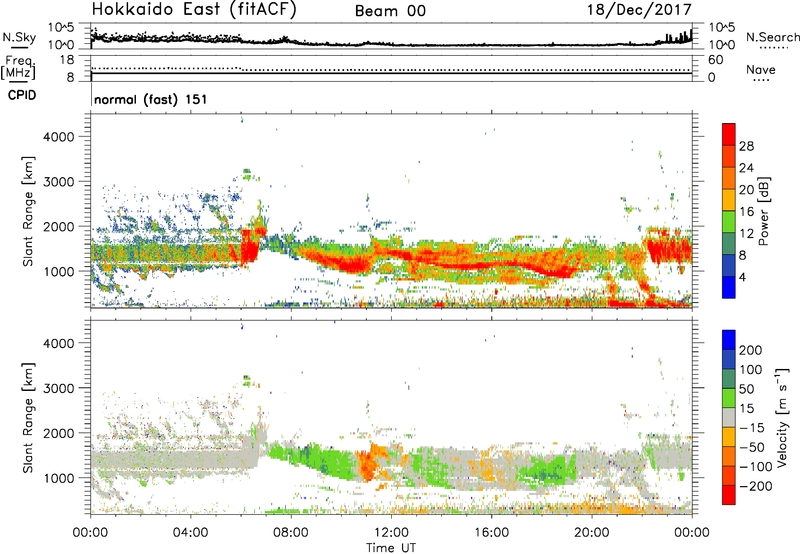Screen dimensions: 800x554
Task: Click the solid frequency line in the Freq panel
Action: click(x=391, y=73)
